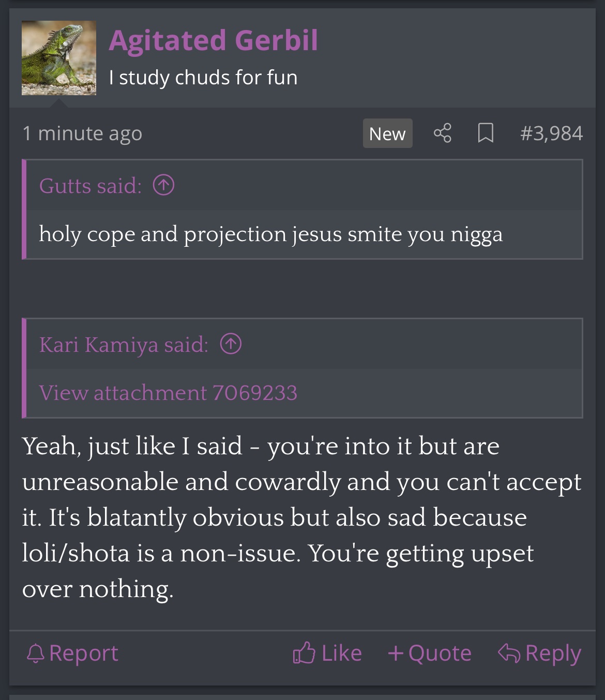Toggle multi-quote using the Quote label
This screenshot has width=605, height=700.
click(x=440, y=653)
